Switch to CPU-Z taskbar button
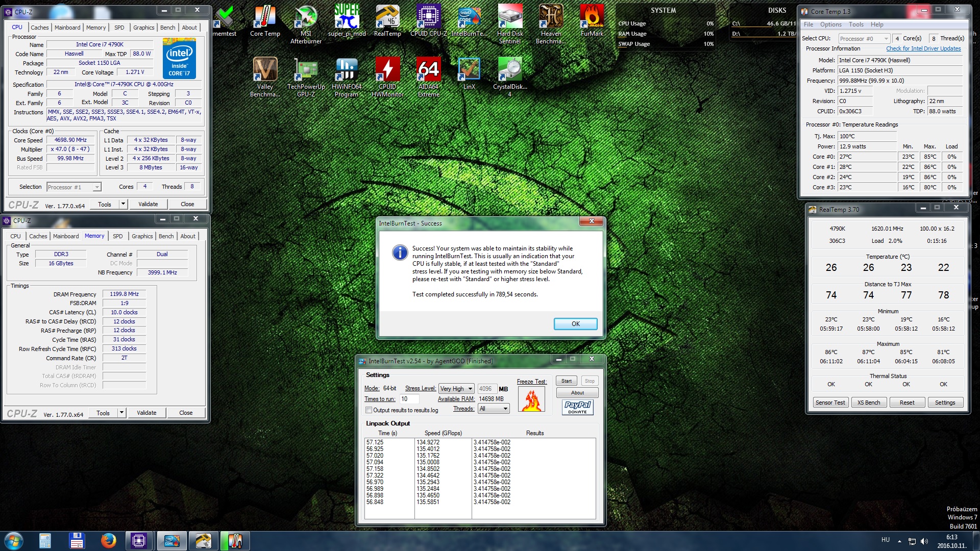 139,541
